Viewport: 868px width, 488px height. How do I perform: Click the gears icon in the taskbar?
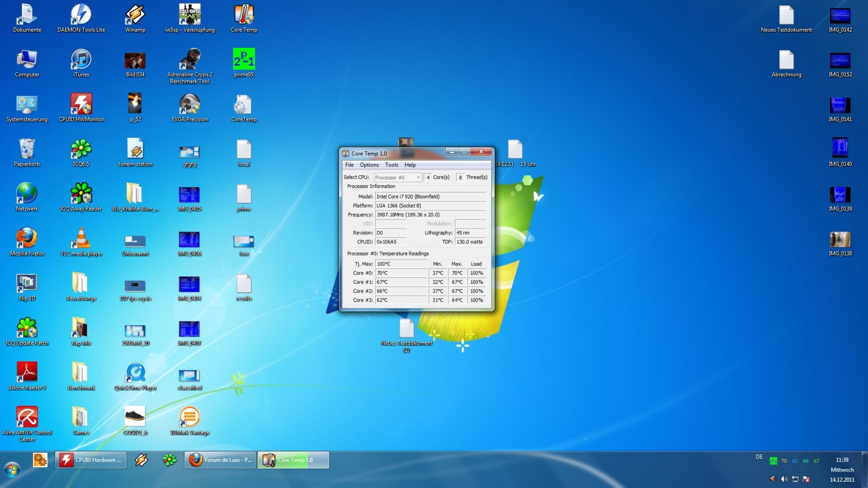(40, 460)
